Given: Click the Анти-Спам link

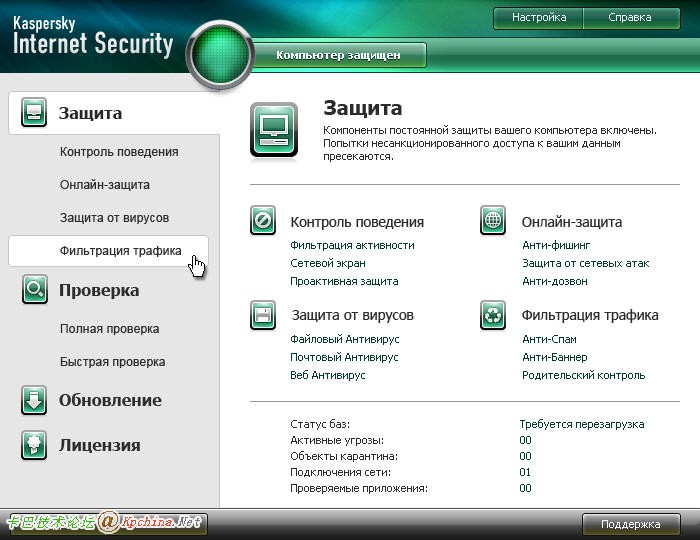Looking at the screenshot, I should 549,339.
